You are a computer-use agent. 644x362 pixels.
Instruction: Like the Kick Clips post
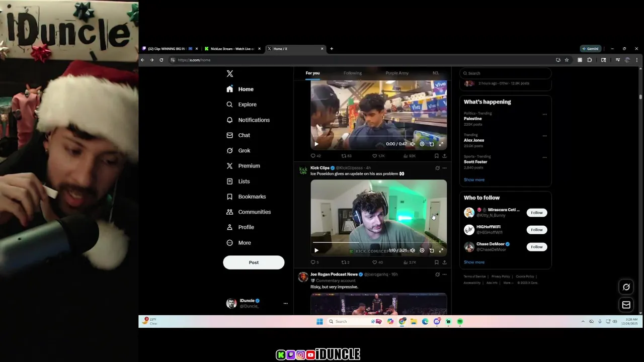pyautogui.click(x=377, y=262)
